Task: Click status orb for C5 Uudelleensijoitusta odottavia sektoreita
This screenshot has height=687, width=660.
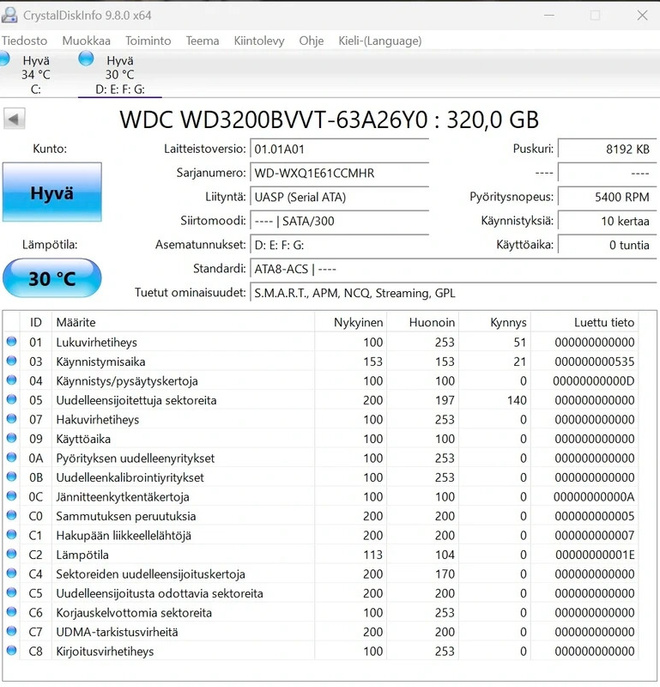Action: point(12,592)
